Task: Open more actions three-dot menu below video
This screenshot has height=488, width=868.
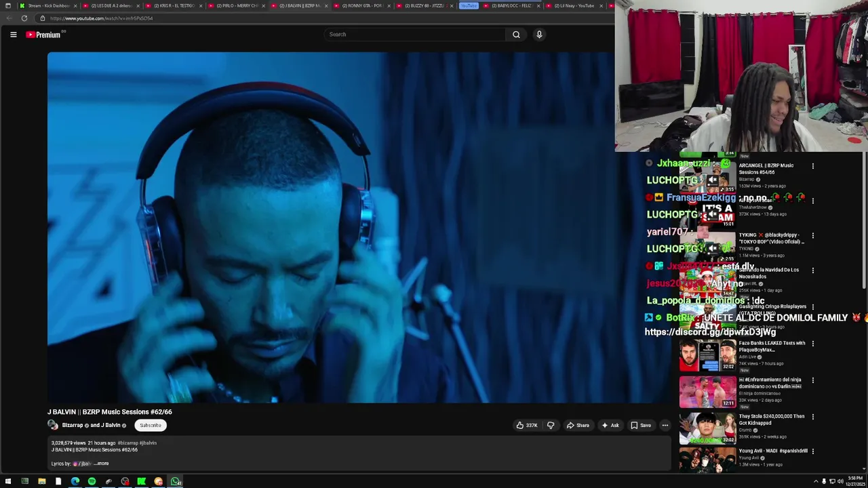Action: pos(665,426)
